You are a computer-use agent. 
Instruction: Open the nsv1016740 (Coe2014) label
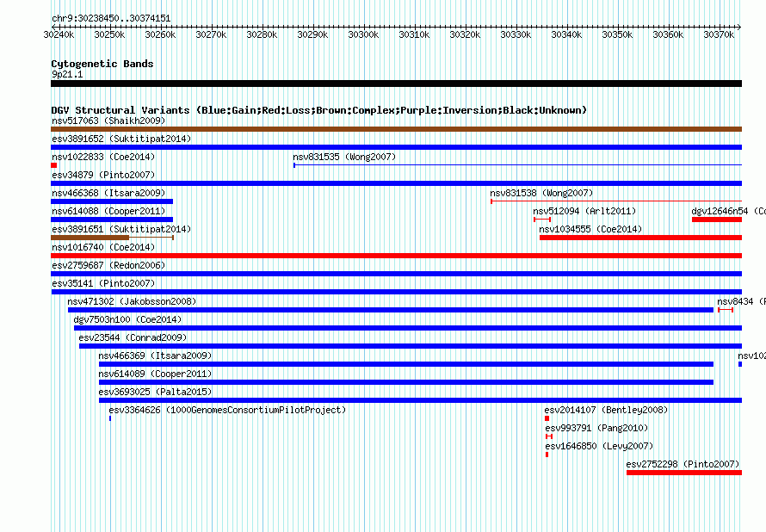(x=103, y=247)
